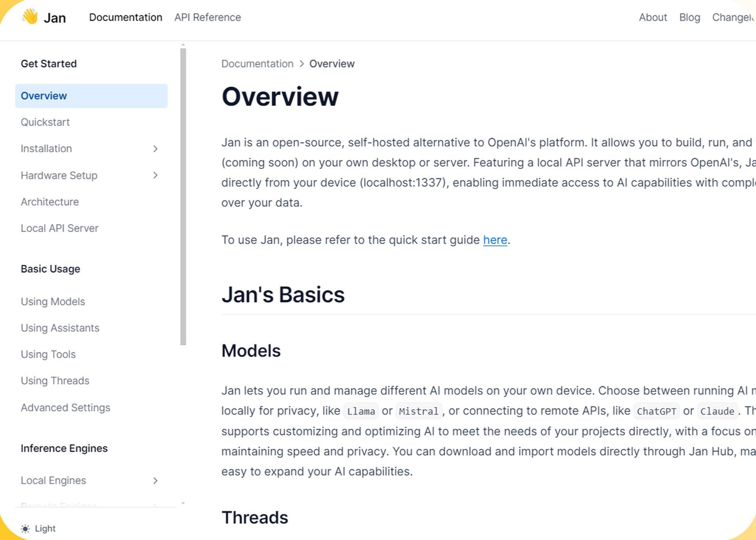This screenshot has width=756, height=540.
Task: Click the Models heading
Action: (251, 351)
